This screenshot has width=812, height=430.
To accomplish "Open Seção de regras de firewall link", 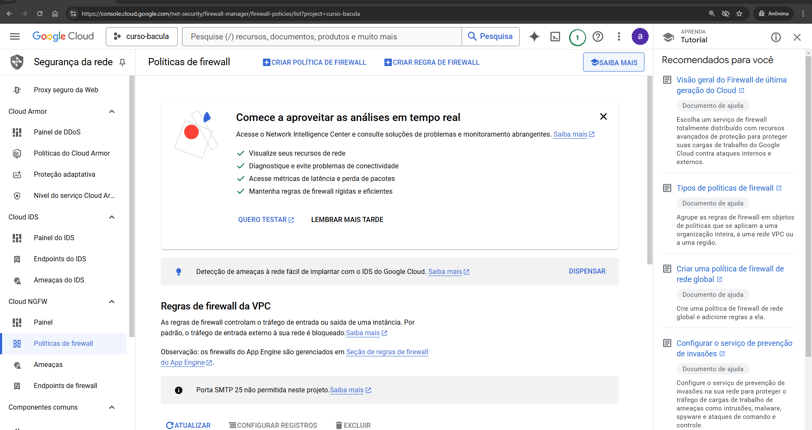I will click(387, 352).
